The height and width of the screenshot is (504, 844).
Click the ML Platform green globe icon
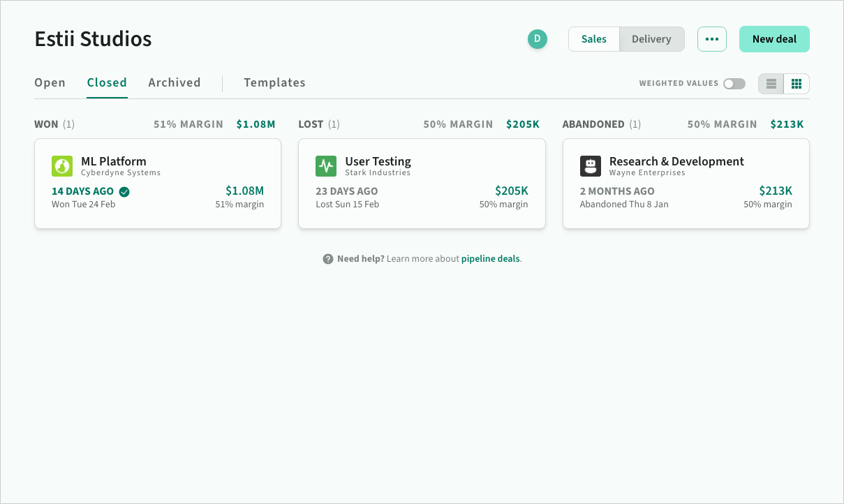coord(62,166)
